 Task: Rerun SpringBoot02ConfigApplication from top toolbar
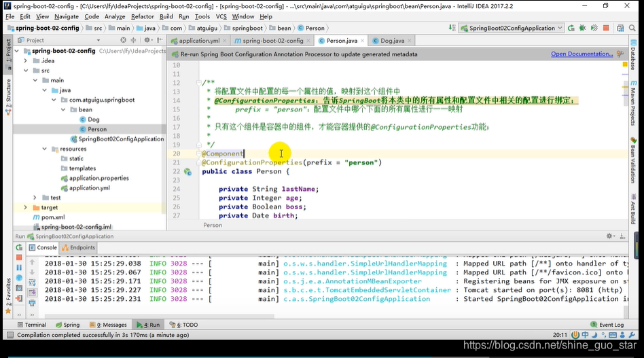pos(571,28)
